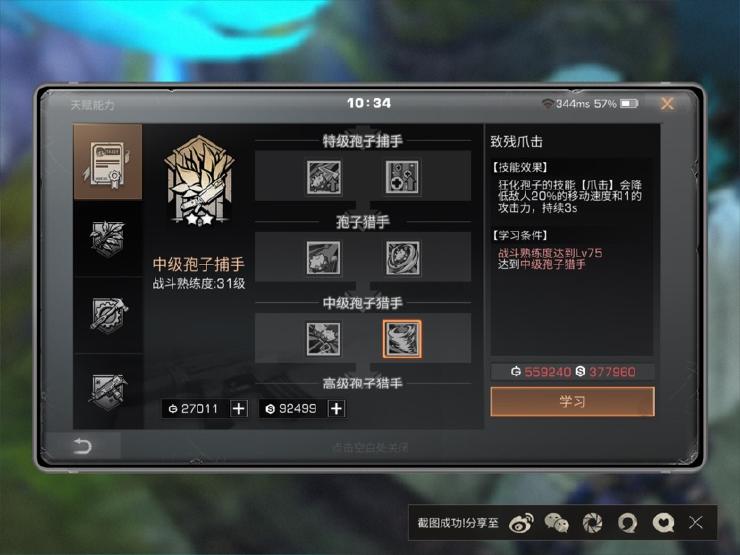
Task: Open the gear and hammer crafting tab
Action: pyautogui.click(x=108, y=315)
